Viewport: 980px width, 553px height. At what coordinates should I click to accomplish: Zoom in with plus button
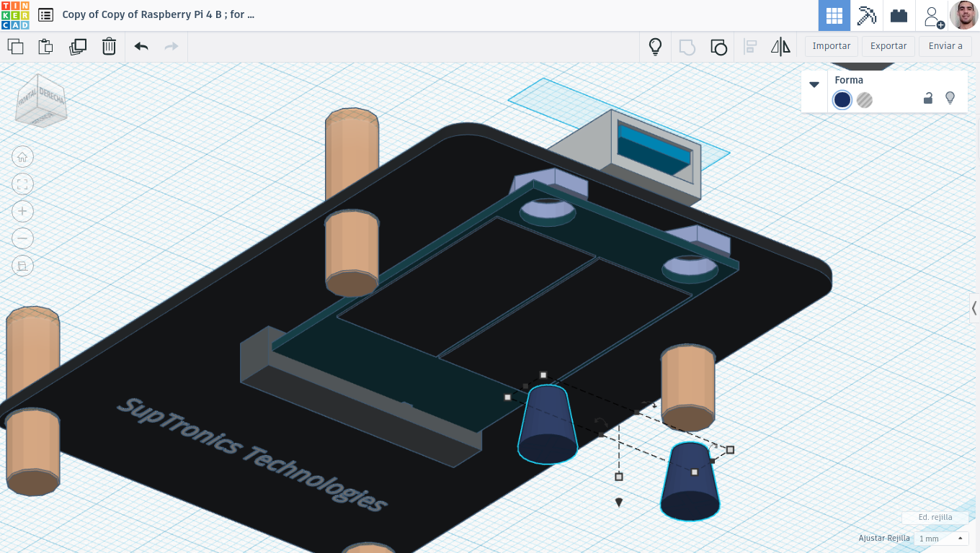(22, 211)
